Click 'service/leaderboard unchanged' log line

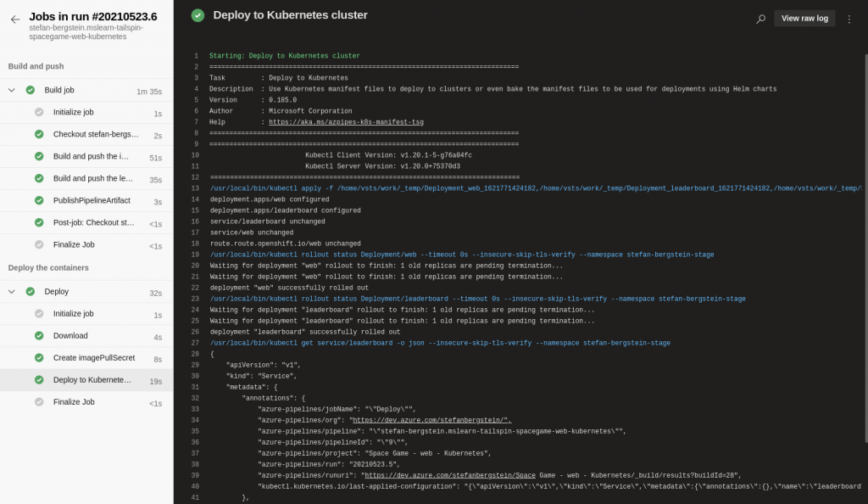pyautogui.click(x=267, y=221)
